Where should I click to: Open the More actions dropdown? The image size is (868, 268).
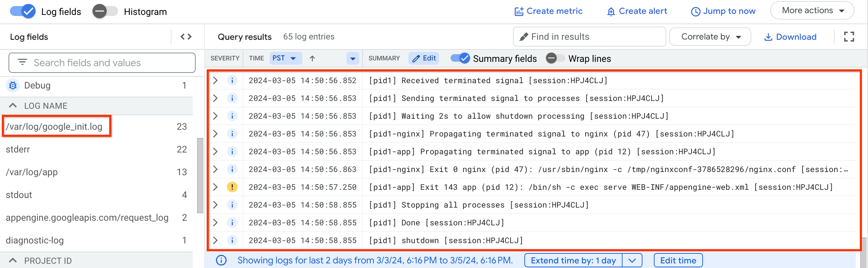812,11
